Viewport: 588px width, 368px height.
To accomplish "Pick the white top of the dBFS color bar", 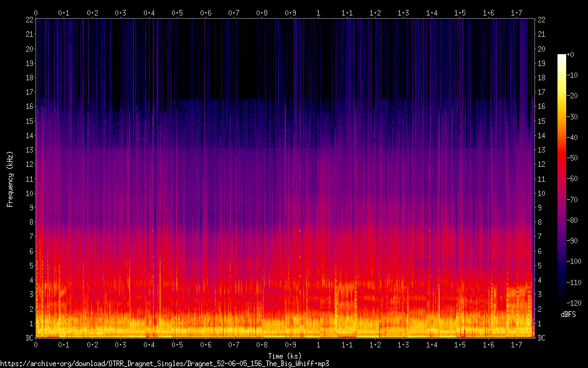I will pyautogui.click(x=562, y=56).
